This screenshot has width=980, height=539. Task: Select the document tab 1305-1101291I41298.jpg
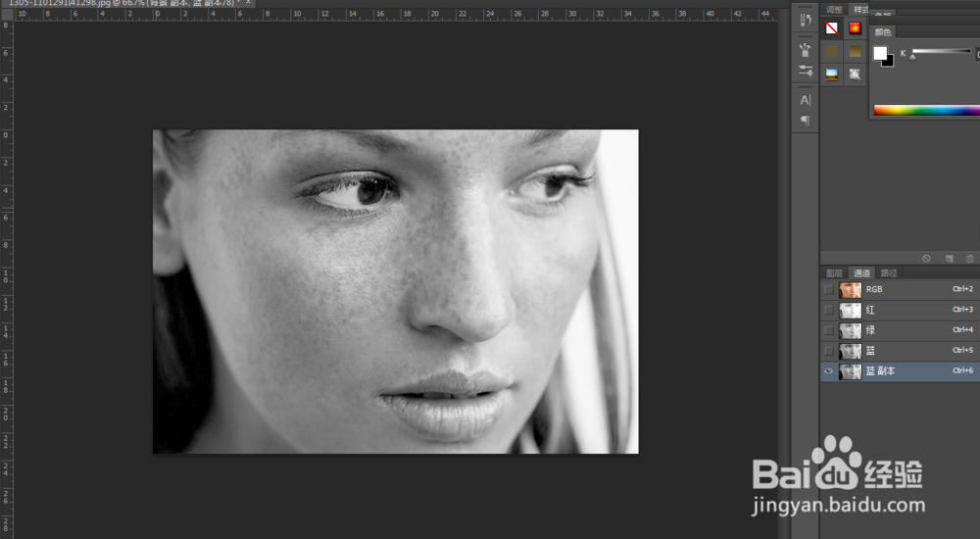click(128, 3)
